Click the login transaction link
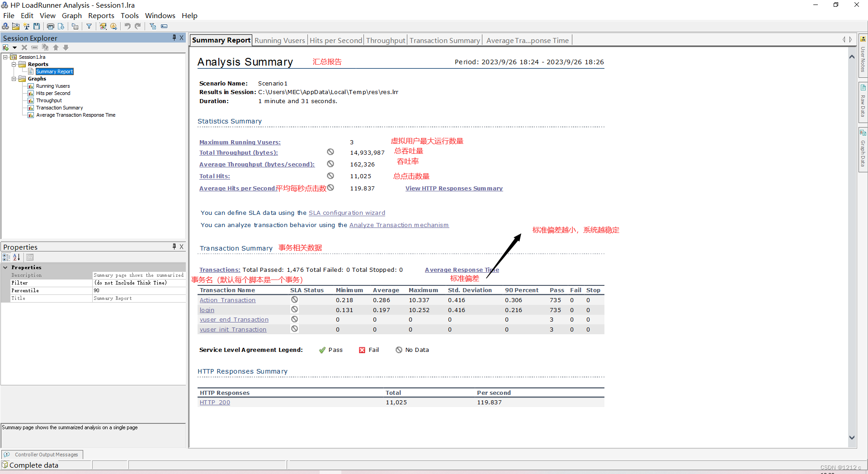This screenshot has width=868, height=474. pos(207,310)
